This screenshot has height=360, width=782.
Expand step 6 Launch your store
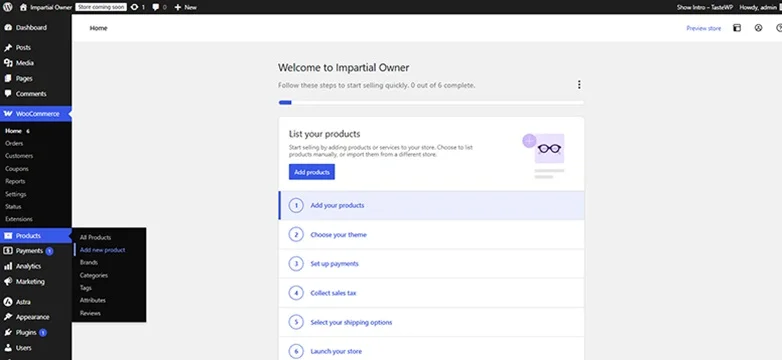431,349
